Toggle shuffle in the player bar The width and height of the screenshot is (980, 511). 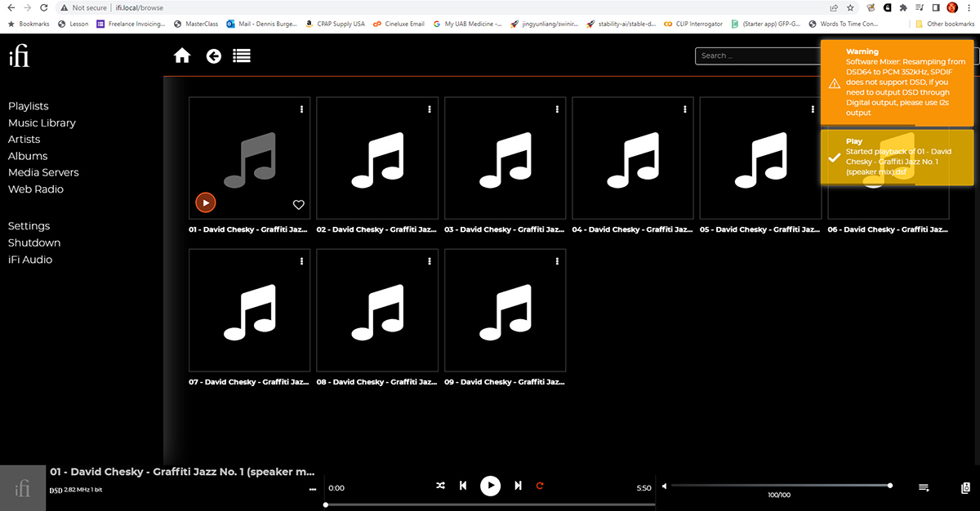point(441,486)
